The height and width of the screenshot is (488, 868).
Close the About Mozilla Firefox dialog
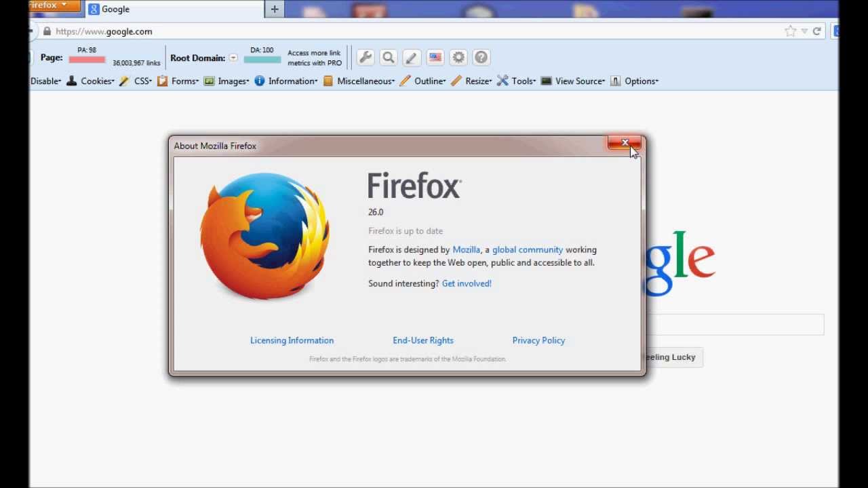(x=625, y=142)
